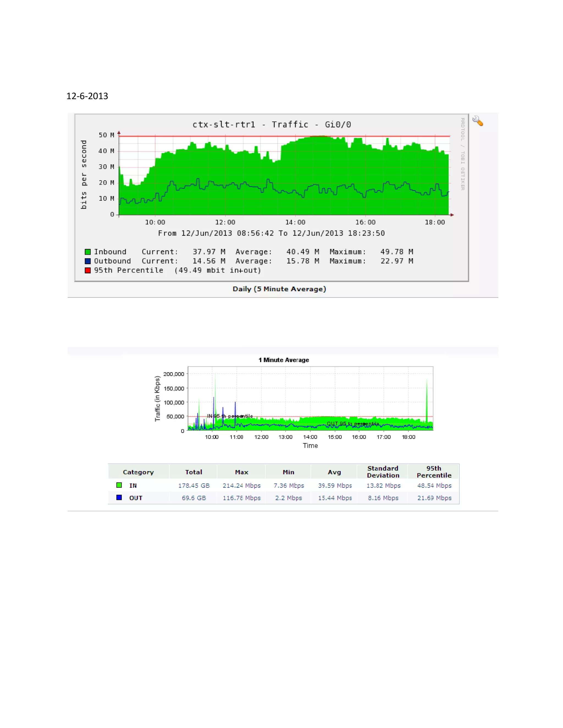
Task: Click the Daily (5 Minute Average) caption
Action: point(279,289)
